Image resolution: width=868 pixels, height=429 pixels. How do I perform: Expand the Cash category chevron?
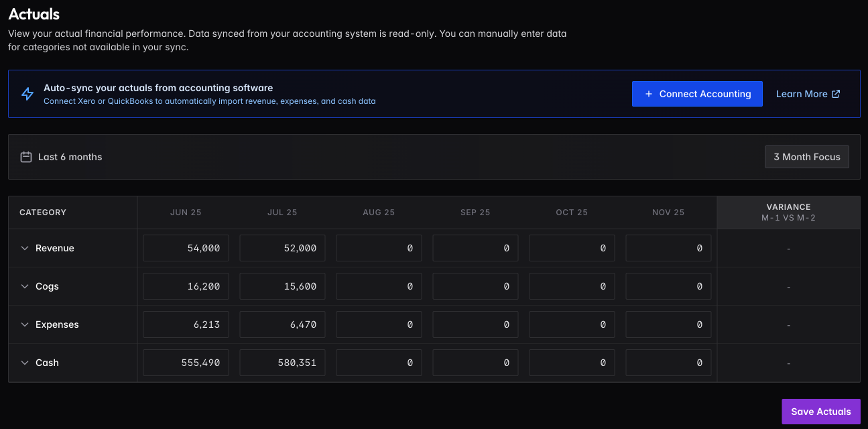coord(25,363)
